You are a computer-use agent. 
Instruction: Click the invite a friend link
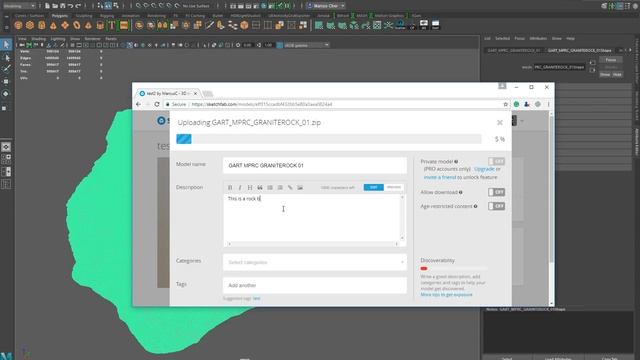[x=440, y=177]
